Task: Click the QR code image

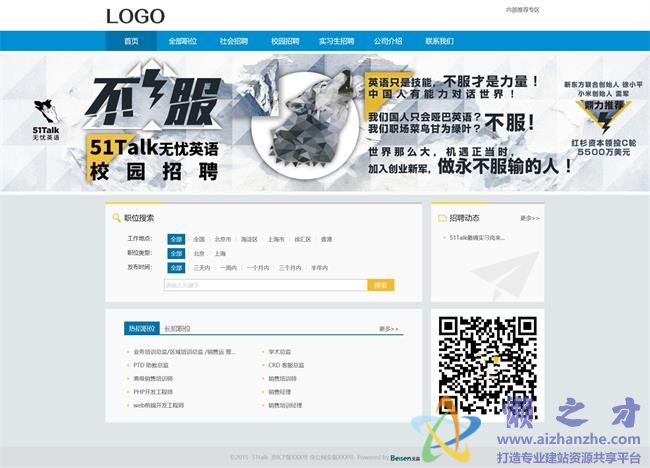Action: point(488,365)
